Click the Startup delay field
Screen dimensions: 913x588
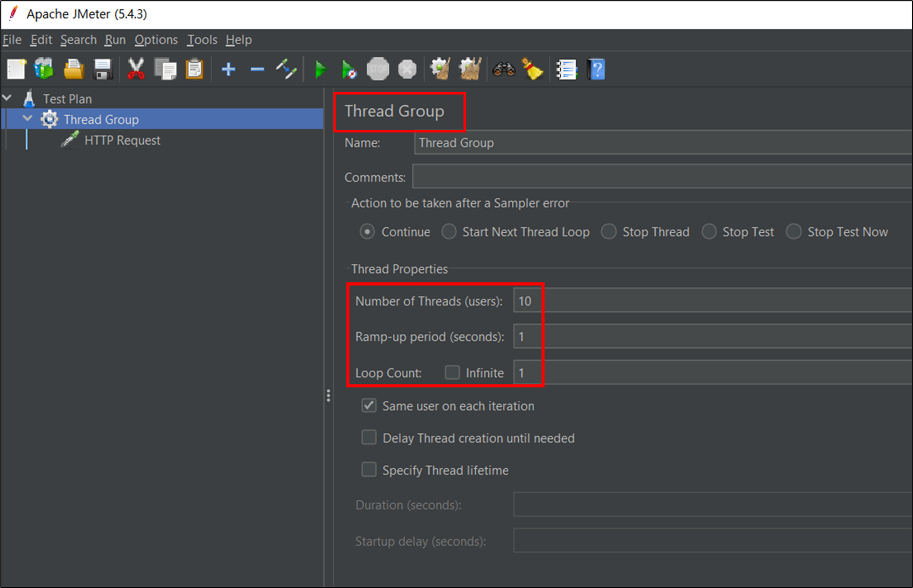[712, 541]
